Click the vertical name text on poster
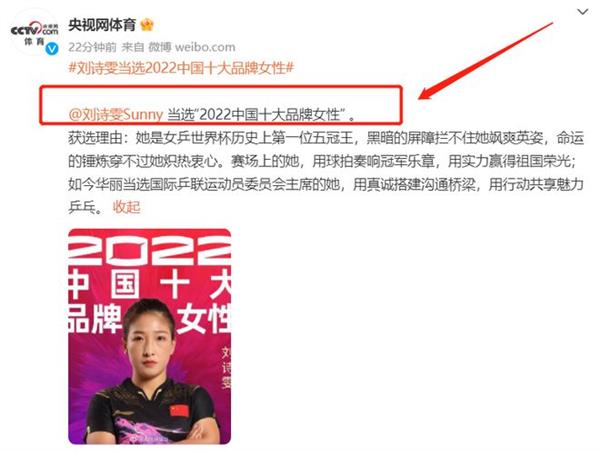This screenshot has height=451, width=600. coord(226,368)
